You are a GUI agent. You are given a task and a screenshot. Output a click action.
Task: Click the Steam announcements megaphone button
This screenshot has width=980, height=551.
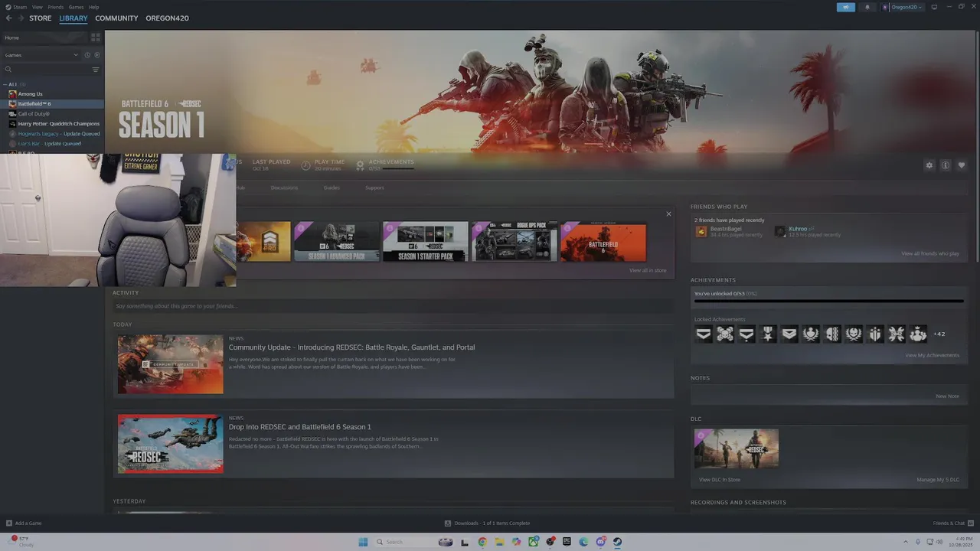point(846,7)
